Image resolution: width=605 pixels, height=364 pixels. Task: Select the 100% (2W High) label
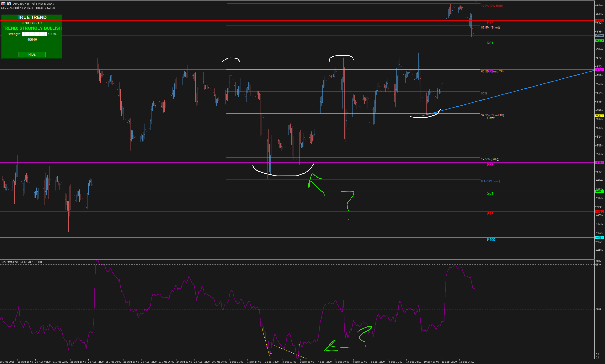tap(492, 6)
